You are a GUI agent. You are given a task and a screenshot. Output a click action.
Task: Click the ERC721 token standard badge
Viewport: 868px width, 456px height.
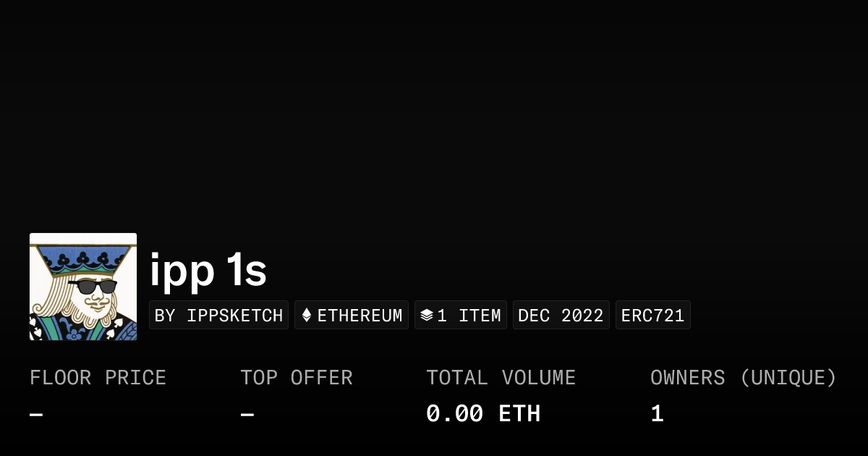tap(652, 316)
